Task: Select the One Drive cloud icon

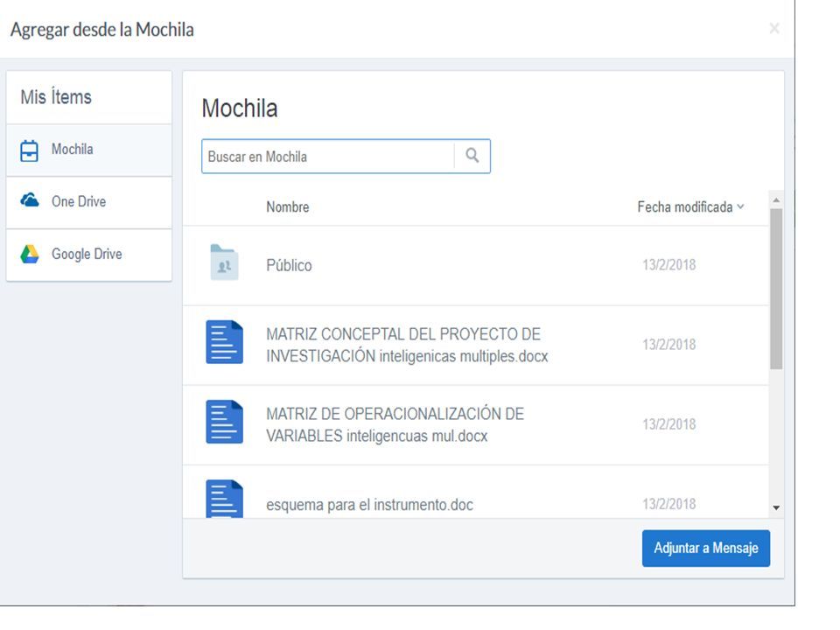Action: coord(30,201)
